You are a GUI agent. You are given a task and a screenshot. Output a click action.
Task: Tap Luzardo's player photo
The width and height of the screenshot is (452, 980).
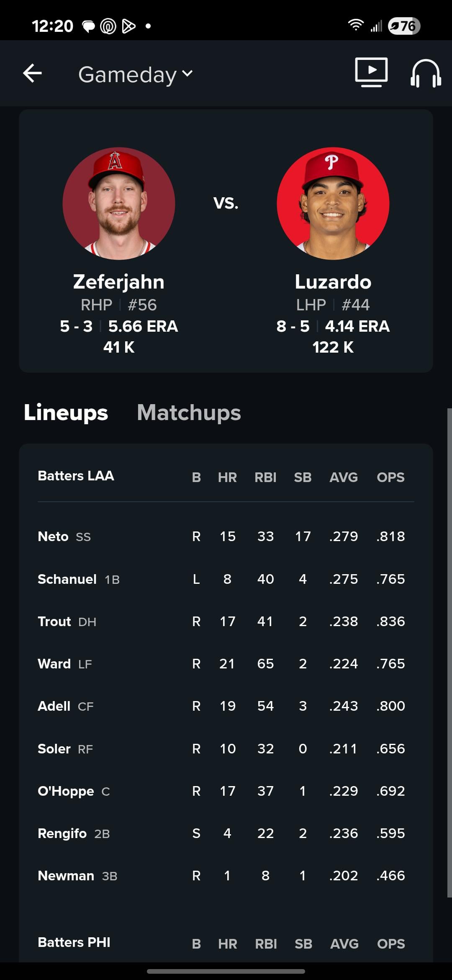pyautogui.click(x=333, y=204)
